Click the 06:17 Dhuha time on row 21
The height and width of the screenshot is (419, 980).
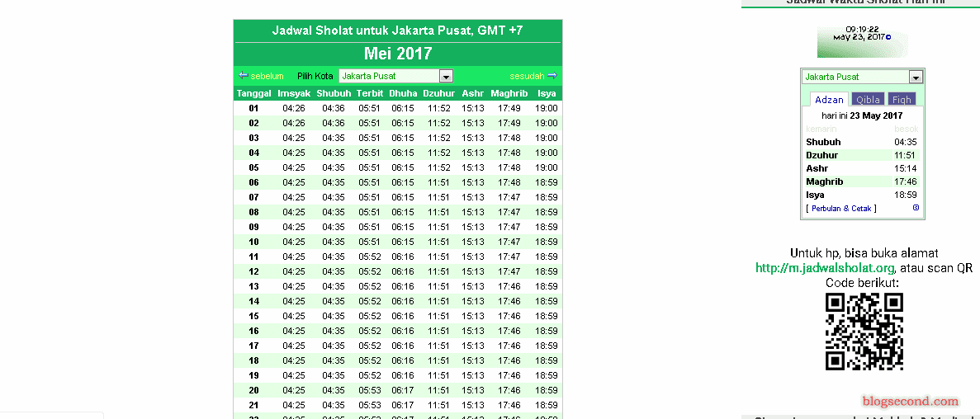coord(403,405)
